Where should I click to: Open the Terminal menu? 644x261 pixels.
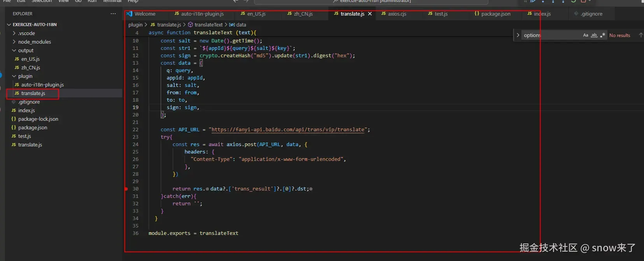coord(112,1)
